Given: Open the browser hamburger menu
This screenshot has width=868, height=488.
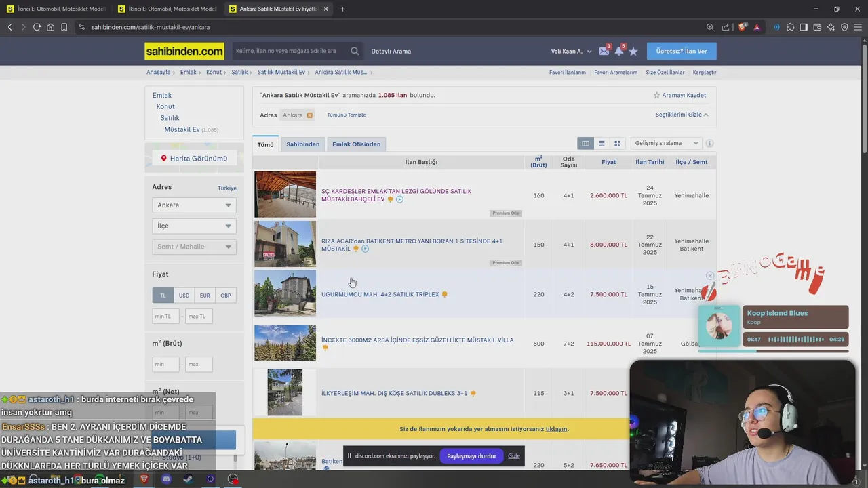Looking at the screenshot, I should [x=857, y=27].
